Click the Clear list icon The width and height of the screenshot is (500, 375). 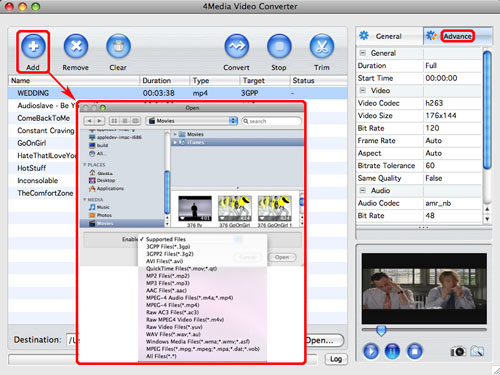click(118, 46)
